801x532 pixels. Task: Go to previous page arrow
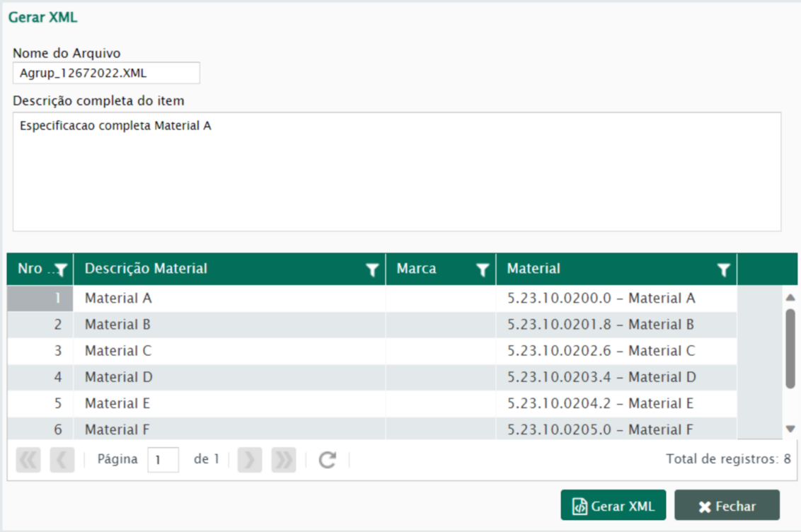tap(62, 460)
